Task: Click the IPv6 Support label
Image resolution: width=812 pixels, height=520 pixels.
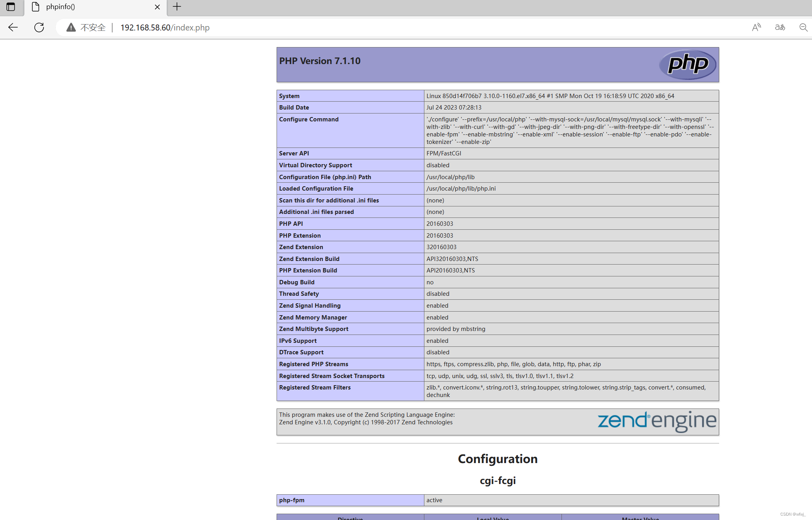Action: tap(298, 341)
